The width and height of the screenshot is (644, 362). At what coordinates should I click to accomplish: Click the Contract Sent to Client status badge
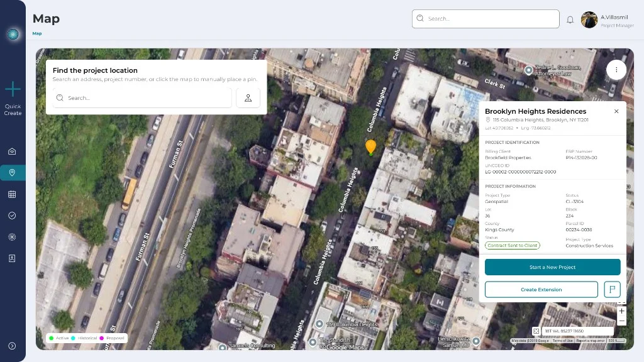512,246
